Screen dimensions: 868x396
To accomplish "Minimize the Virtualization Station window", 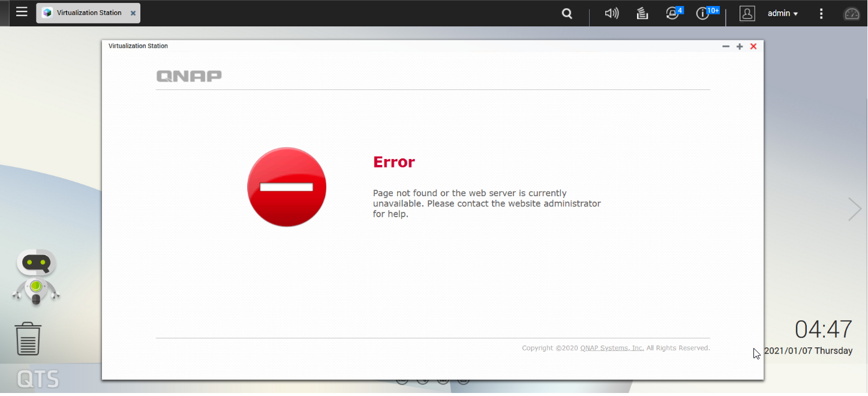I will pyautogui.click(x=726, y=46).
